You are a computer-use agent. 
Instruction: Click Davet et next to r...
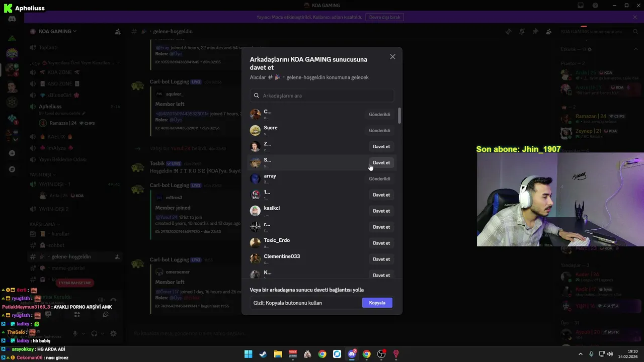click(381, 227)
